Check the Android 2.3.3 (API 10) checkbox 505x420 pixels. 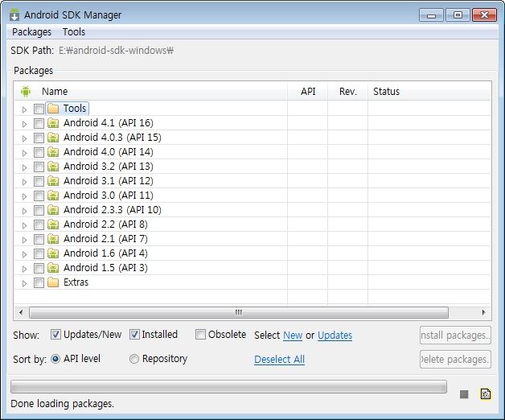pos(39,211)
